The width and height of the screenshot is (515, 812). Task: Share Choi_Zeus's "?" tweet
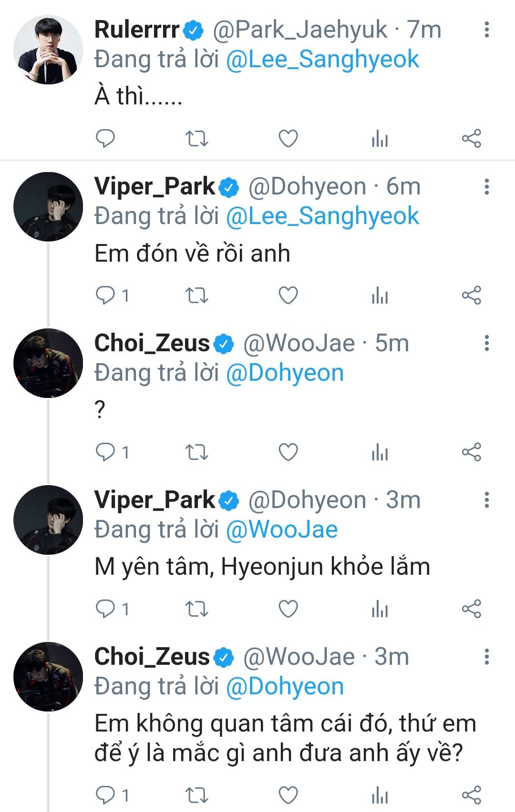[471, 452]
